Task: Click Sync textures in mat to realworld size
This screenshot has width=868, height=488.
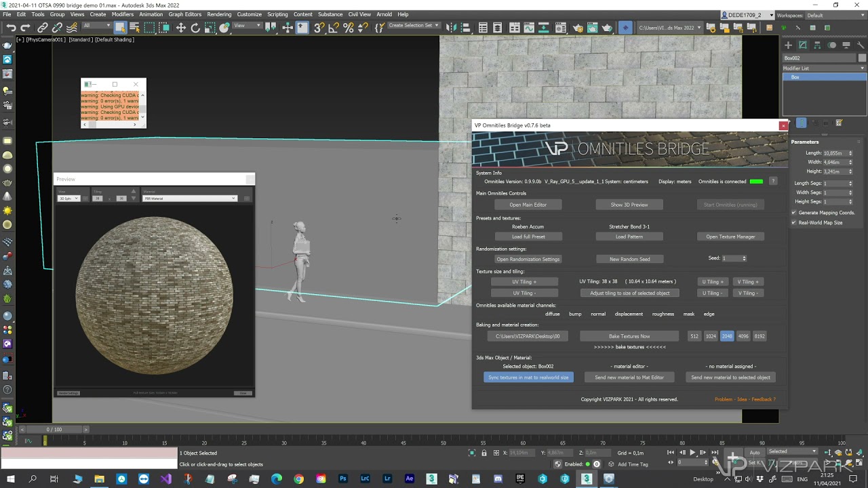Action: click(x=529, y=378)
